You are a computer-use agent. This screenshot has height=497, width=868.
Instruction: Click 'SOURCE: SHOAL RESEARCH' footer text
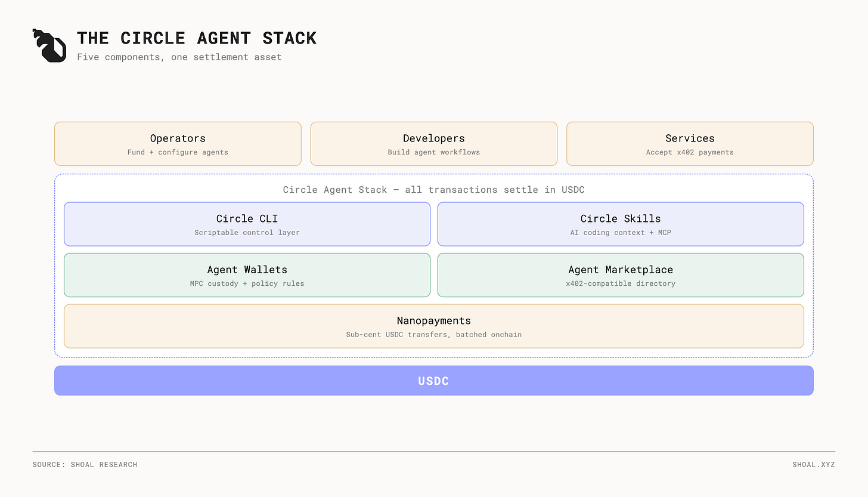tap(85, 465)
